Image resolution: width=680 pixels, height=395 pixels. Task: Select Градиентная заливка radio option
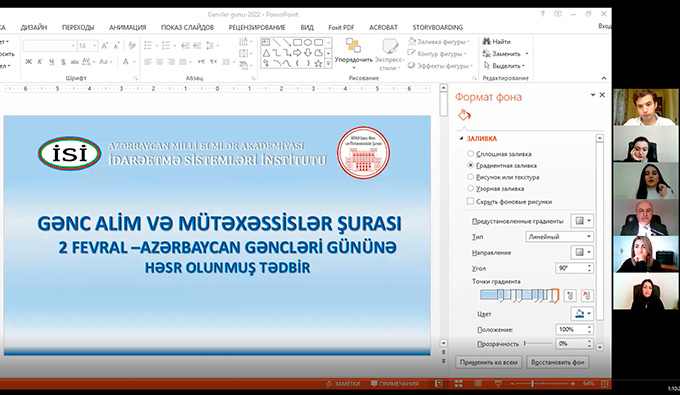[471, 165]
